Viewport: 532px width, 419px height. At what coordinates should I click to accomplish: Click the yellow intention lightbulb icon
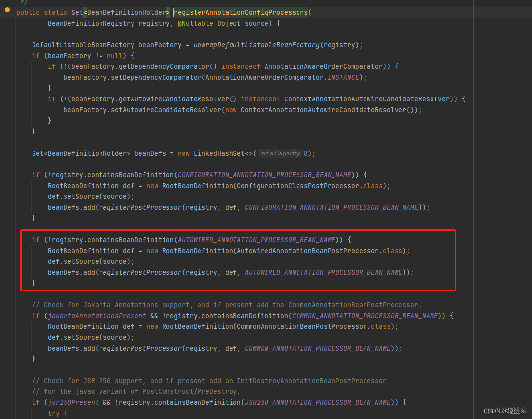[x=7, y=11]
